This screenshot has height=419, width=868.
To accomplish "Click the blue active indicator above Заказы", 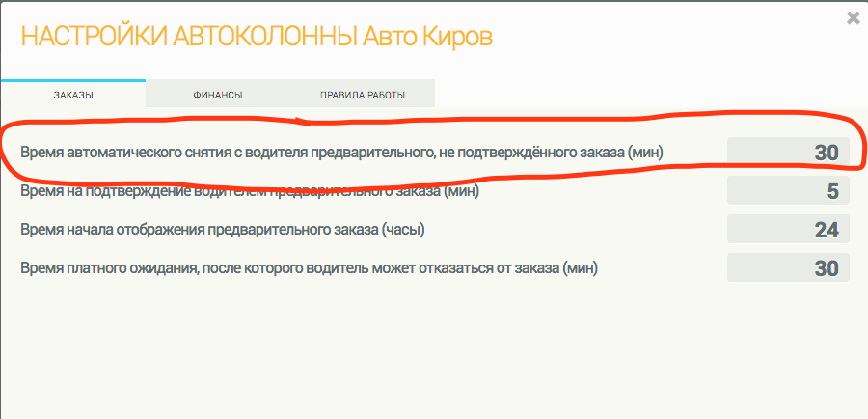I will click(x=72, y=80).
